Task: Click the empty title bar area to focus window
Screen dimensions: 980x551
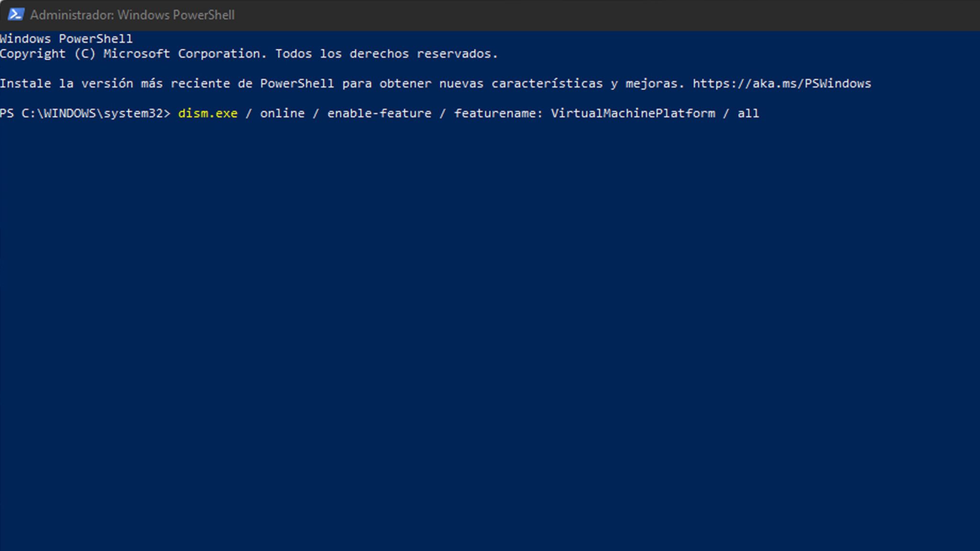Action: click(x=574, y=15)
